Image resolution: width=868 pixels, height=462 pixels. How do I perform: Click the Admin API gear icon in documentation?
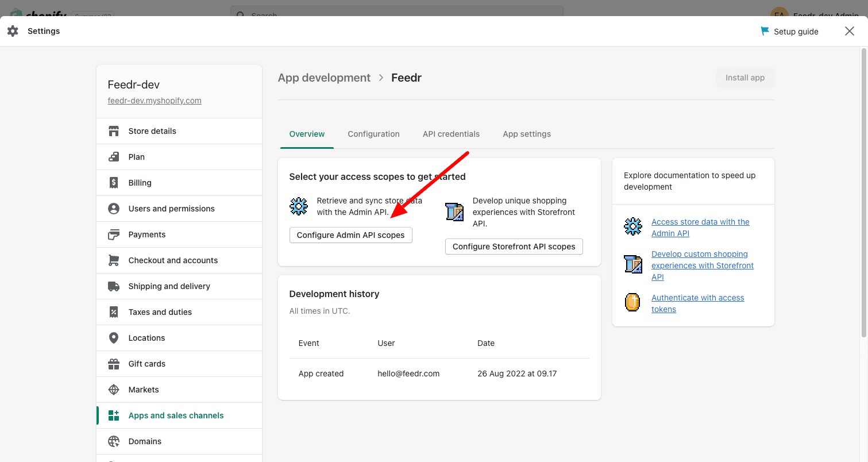coord(632,226)
